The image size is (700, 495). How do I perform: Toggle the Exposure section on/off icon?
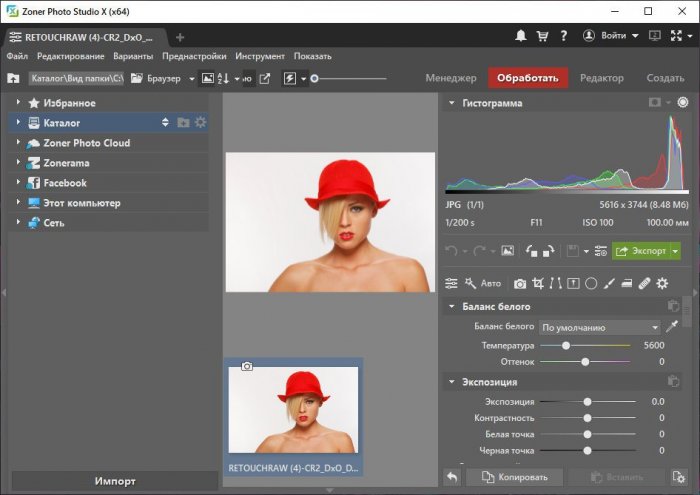pos(673,382)
